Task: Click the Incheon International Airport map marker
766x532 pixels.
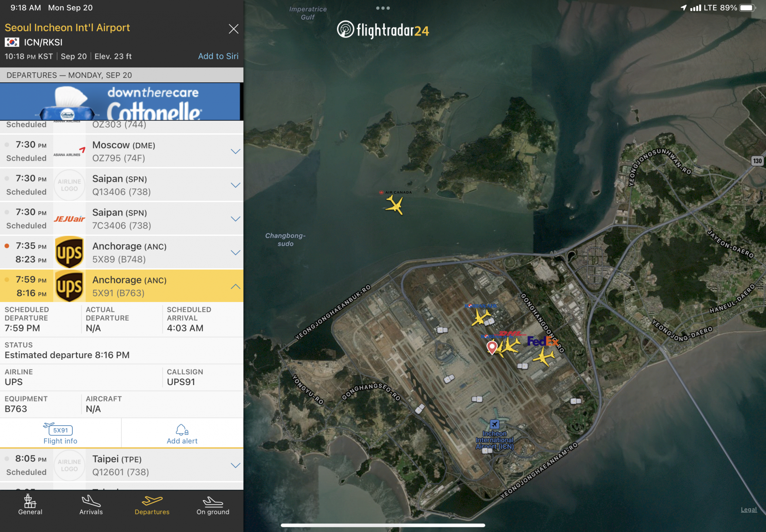Action: click(494, 424)
